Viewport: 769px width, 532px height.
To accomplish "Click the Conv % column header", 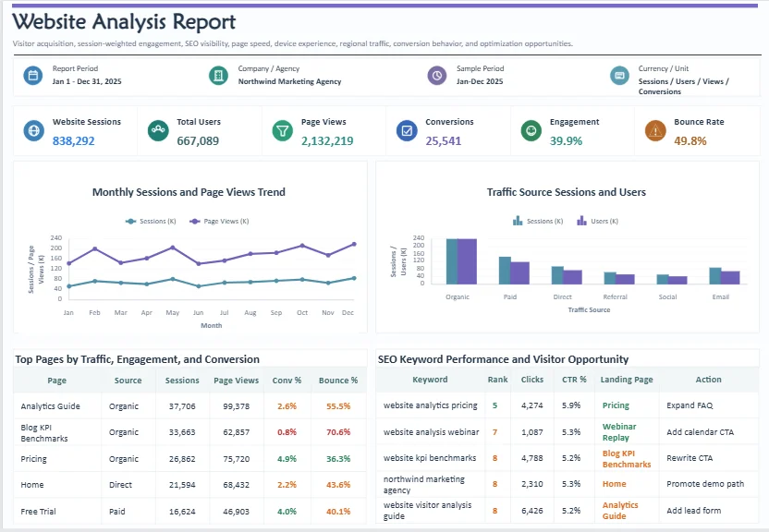I will pos(287,381).
